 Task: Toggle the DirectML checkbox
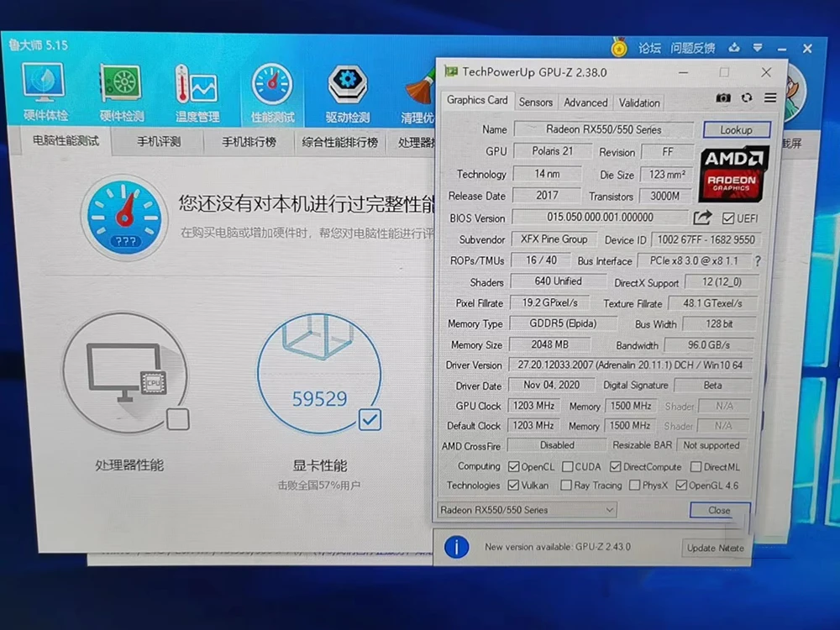point(696,466)
